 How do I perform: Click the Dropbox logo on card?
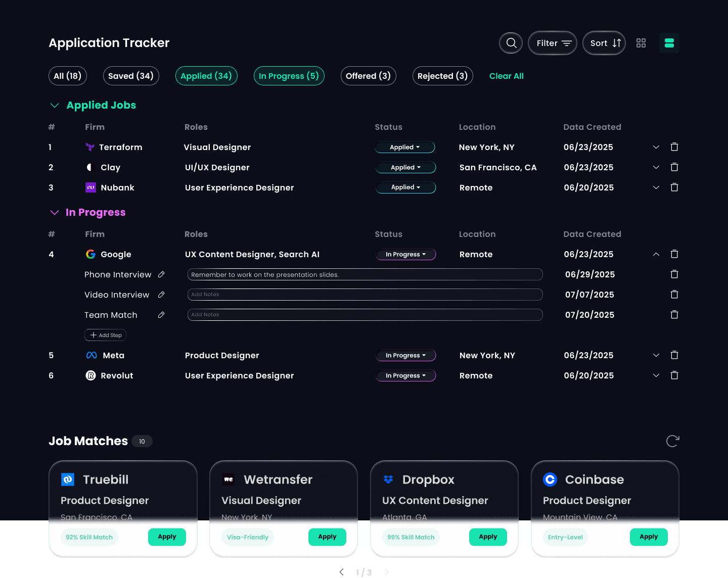point(388,479)
